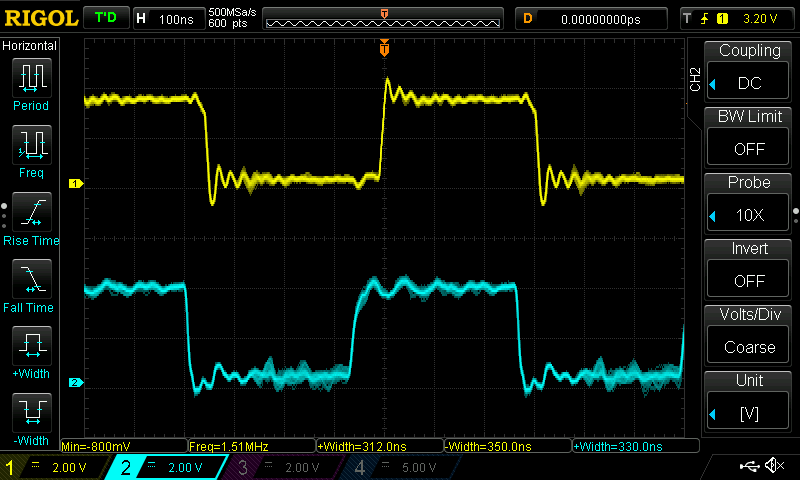The height and width of the screenshot is (480, 800).
Task: Select the Rise Time measurement icon
Action: (x=32, y=212)
